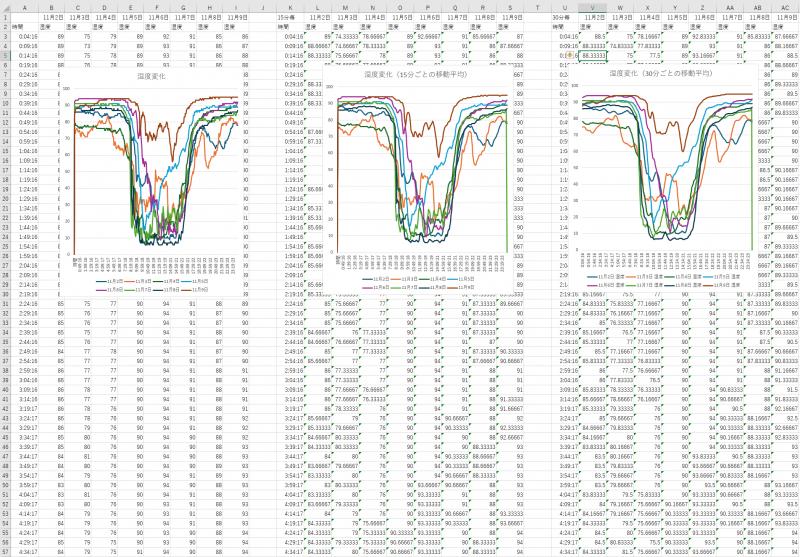Viewport: 800px width, 557px height.
Task: Select the column V header
Action: click(x=593, y=5)
